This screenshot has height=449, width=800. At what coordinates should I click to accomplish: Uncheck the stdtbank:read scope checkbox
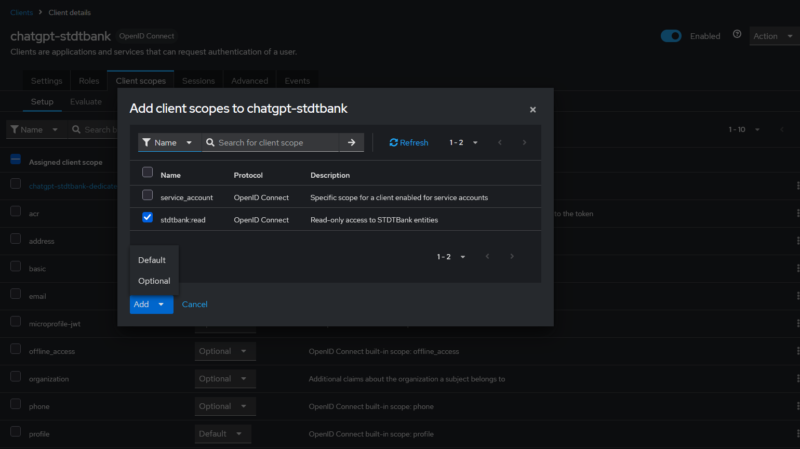tap(147, 217)
